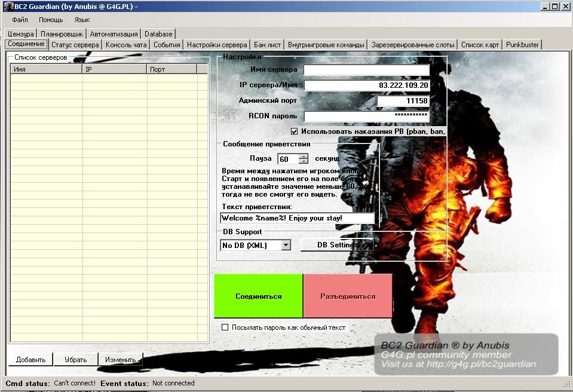
Task: Increase the Пауза value with up arrow
Action: click(304, 157)
